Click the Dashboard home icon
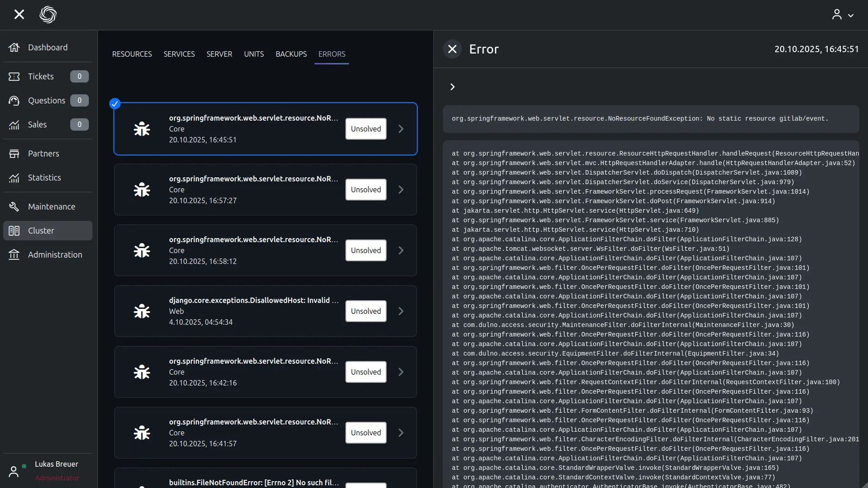868x488 pixels. point(14,48)
